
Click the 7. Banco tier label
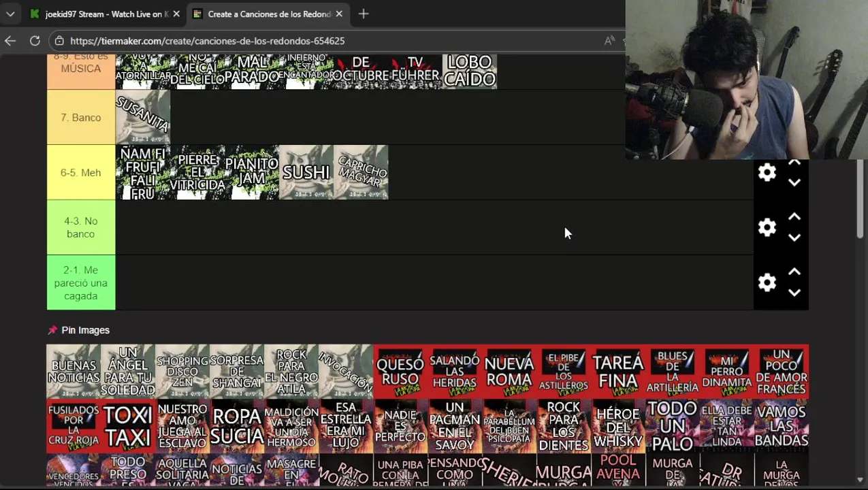click(x=81, y=118)
